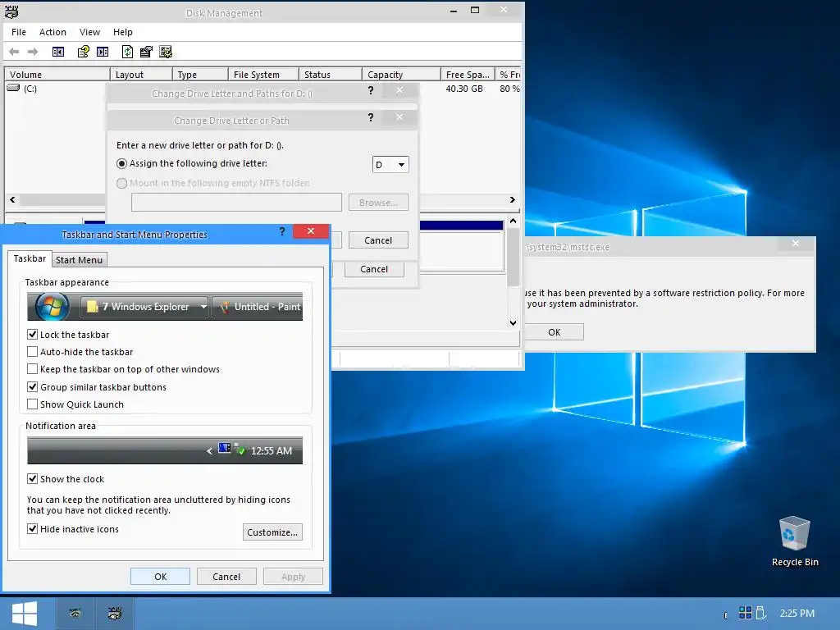840x630 pixels.
Task: Open the Safely Remove USB tray icon
Action: [x=760, y=612]
